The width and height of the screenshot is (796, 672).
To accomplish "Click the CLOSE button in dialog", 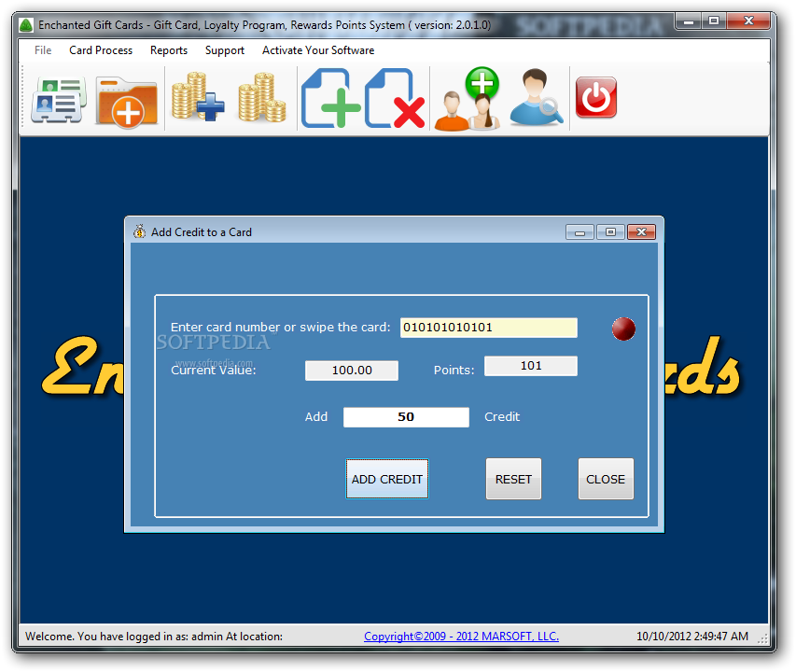I will pyautogui.click(x=606, y=479).
